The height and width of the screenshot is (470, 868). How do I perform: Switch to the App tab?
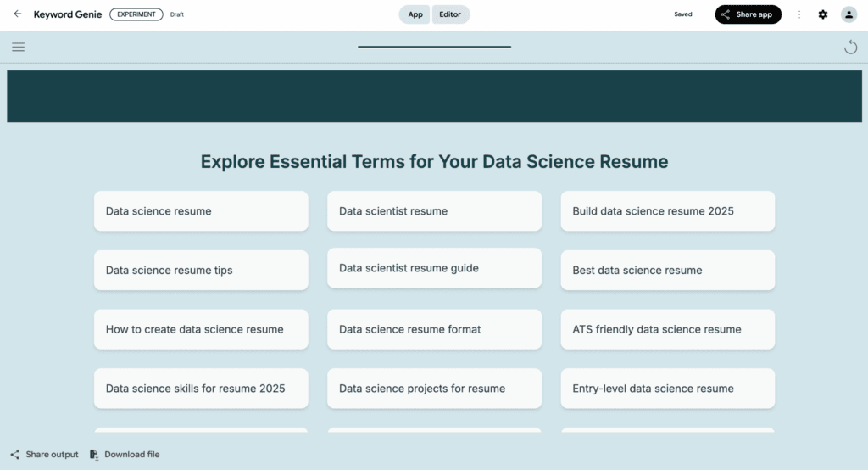[415, 14]
